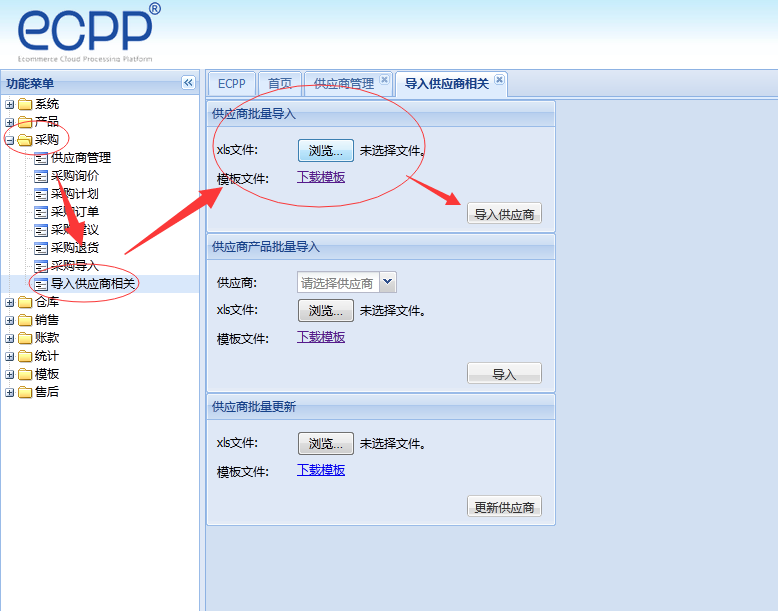Click the 系统 folder icon

(25, 104)
